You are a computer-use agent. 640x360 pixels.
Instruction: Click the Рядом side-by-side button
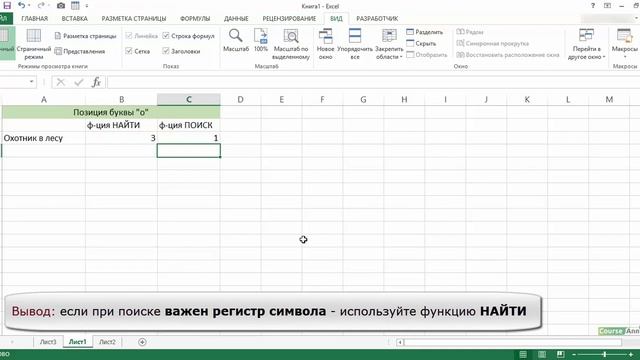[470, 32]
